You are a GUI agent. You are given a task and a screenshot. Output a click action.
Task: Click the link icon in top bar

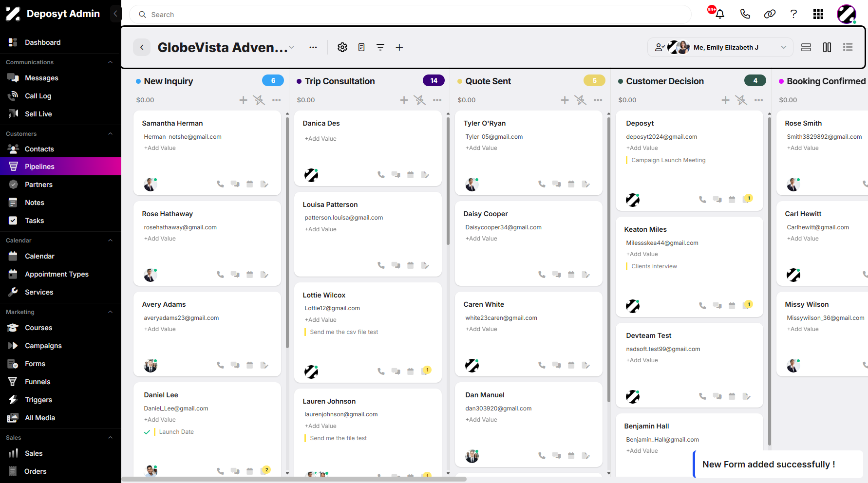770,14
